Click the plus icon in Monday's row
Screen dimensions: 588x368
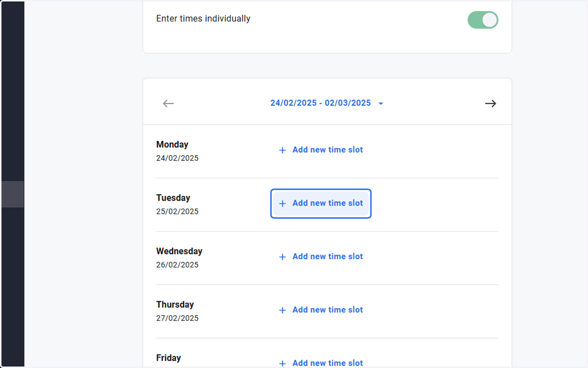tap(282, 150)
